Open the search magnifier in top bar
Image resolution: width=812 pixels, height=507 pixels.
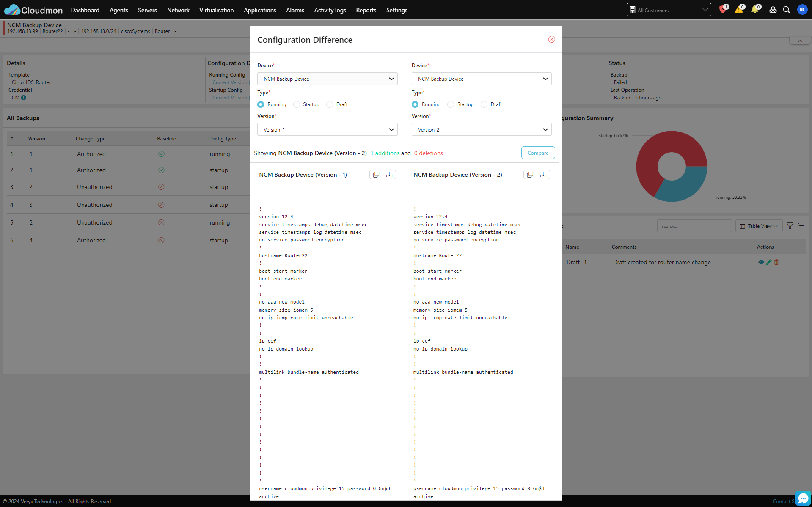click(787, 10)
